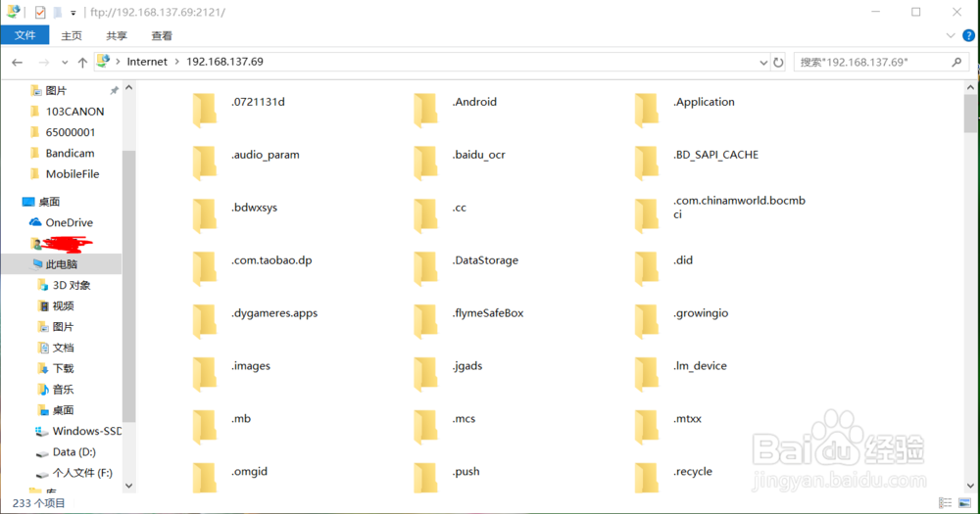
Task: Expand the ribbon with the chevron
Action: tap(950, 35)
